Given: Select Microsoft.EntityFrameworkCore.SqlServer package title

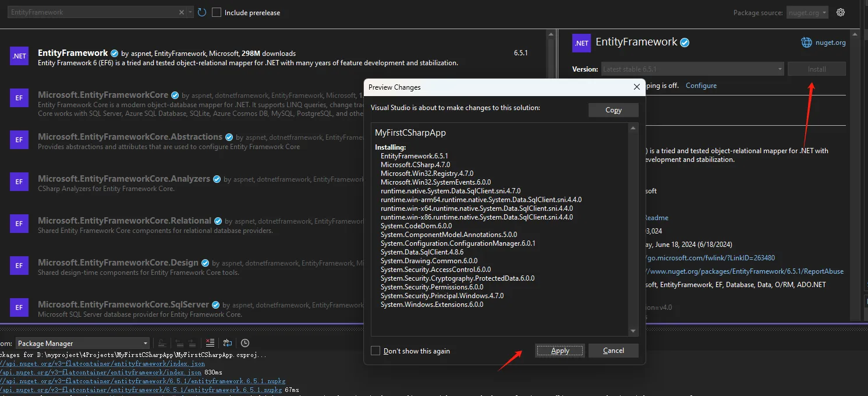Looking at the screenshot, I should point(123,305).
